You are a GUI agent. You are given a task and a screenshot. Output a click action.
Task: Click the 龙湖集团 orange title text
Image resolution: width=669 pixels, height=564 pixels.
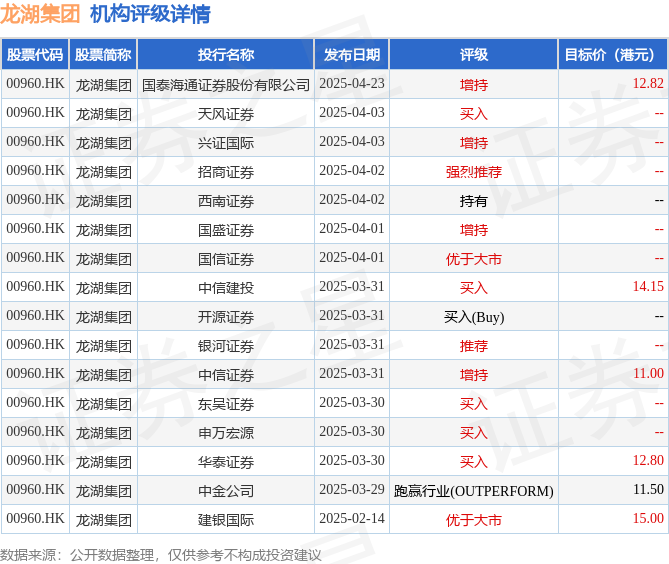tap(40, 14)
